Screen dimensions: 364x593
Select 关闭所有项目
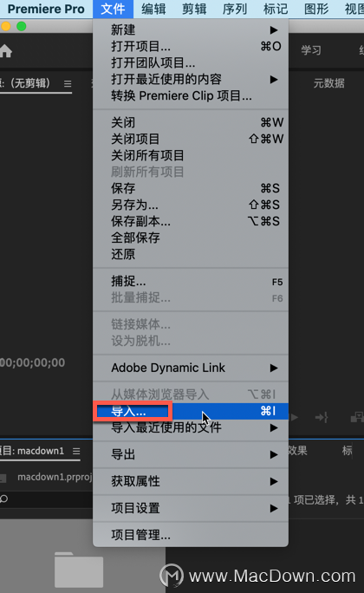click(x=191, y=155)
